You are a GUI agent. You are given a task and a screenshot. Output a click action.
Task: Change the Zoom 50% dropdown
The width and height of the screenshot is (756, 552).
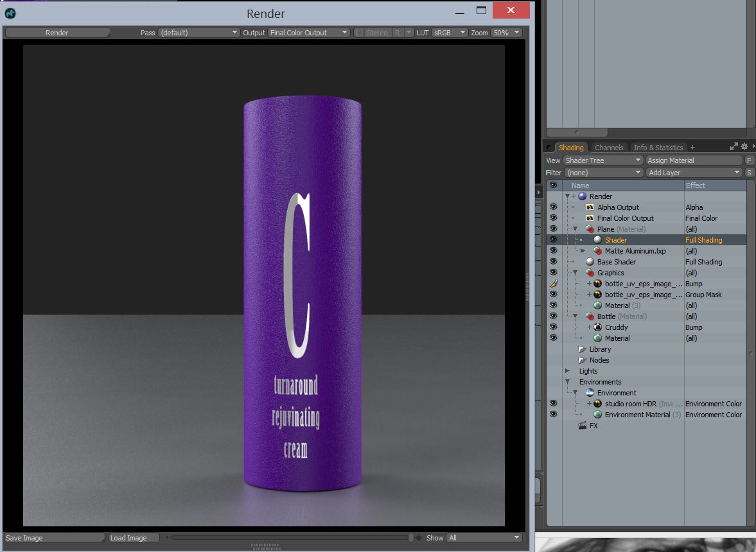(x=506, y=33)
